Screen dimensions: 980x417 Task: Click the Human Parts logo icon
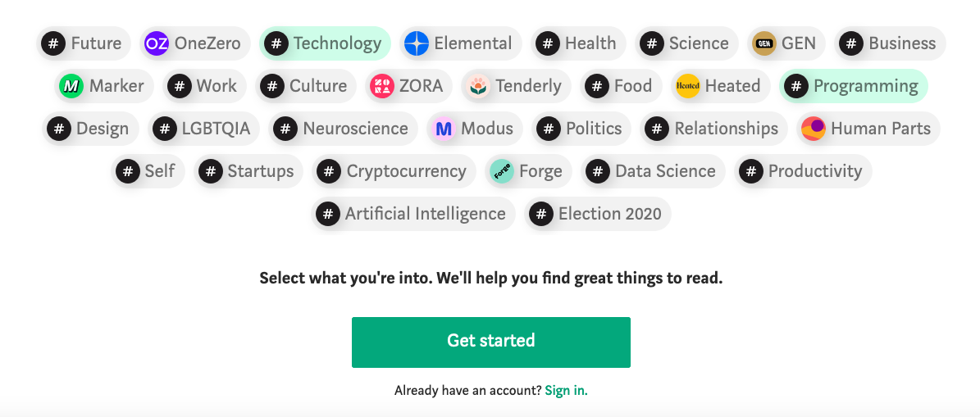point(813,129)
